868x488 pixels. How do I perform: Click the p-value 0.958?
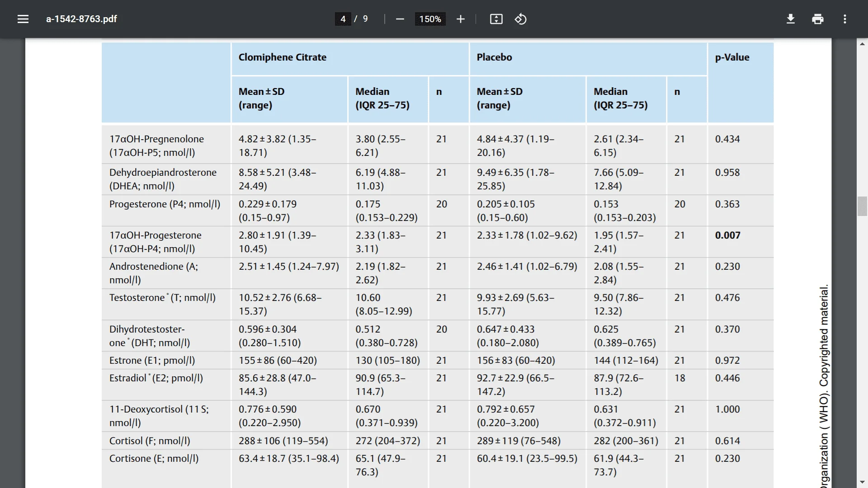click(727, 173)
